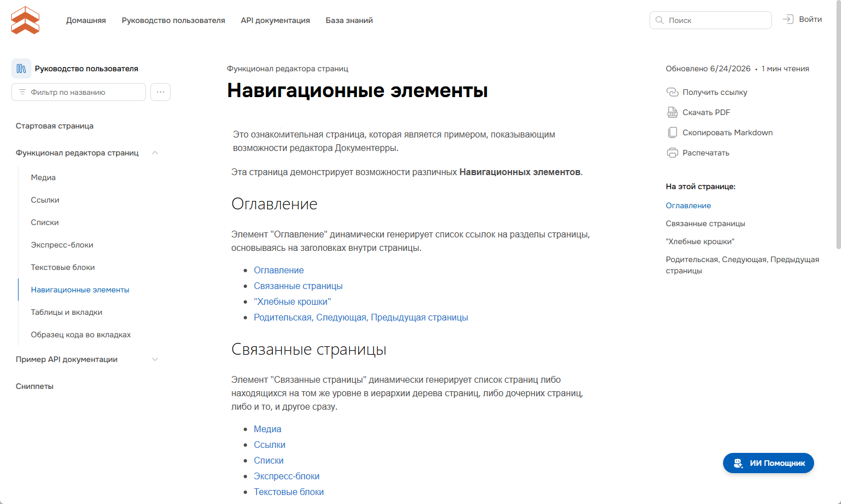
Task: Open the three-dots options menu
Action: point(161,92)
